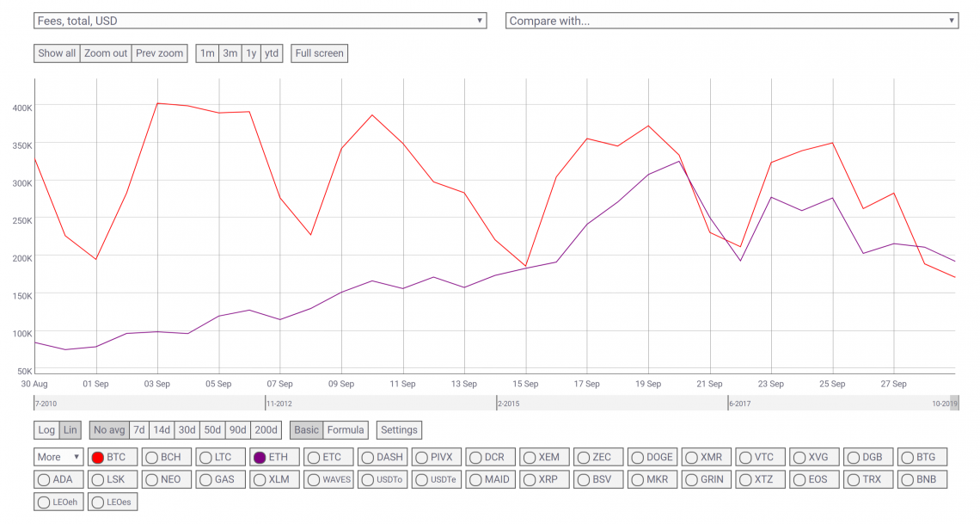
Task: Enable the BCH series
Action: [x=166, y=457]
